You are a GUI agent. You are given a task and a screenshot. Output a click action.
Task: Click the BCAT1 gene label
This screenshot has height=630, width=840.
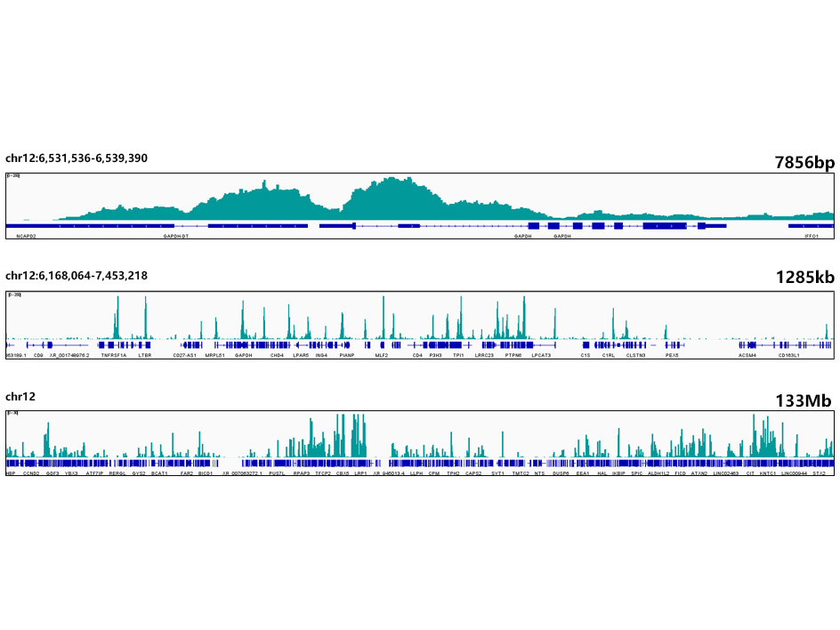[x=159, y=473]
